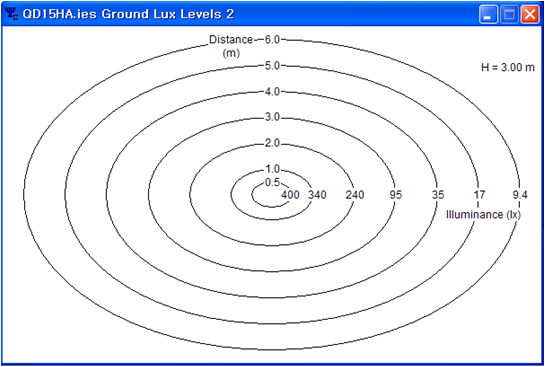Close the QD15HA.ies window

click(530, 15)
